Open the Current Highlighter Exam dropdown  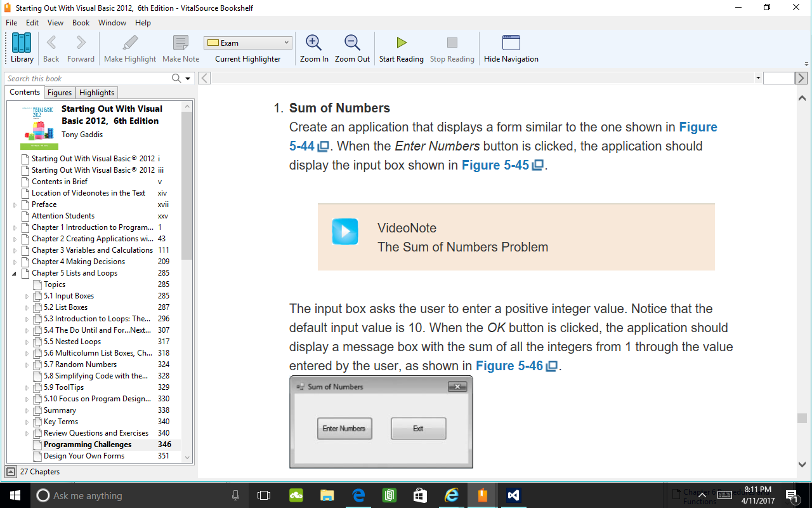tap(248, 43)
